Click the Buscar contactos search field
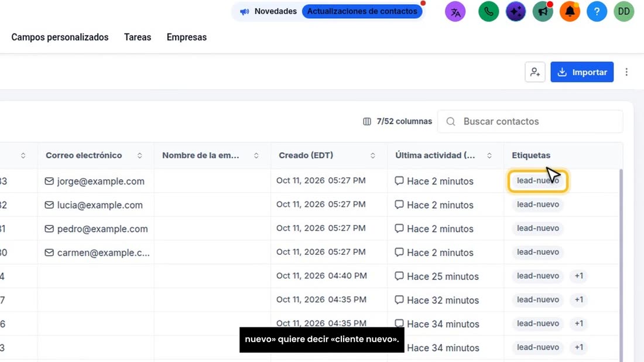This screenshot has height=362, width=644. (530, 122)
